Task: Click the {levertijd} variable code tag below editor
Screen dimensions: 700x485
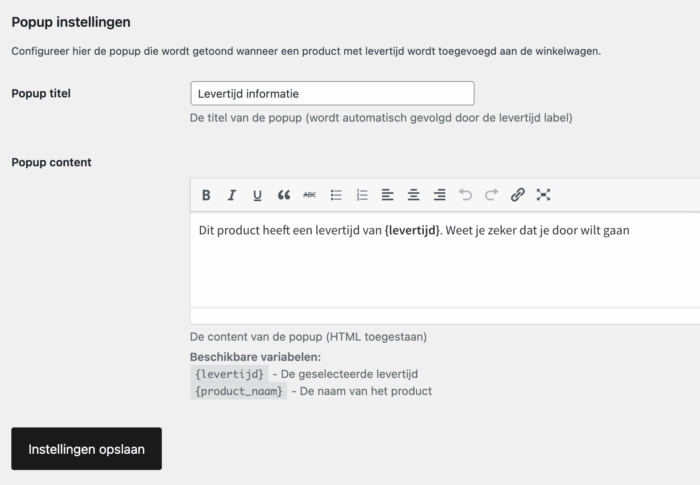Action: pyautogui.click(x=228, y=374)
